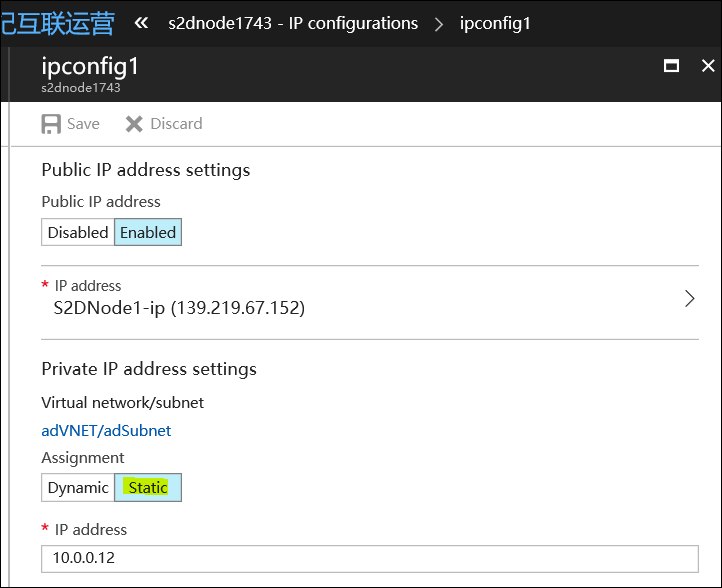Click the breadcrumb right-arrow separator

439,24
